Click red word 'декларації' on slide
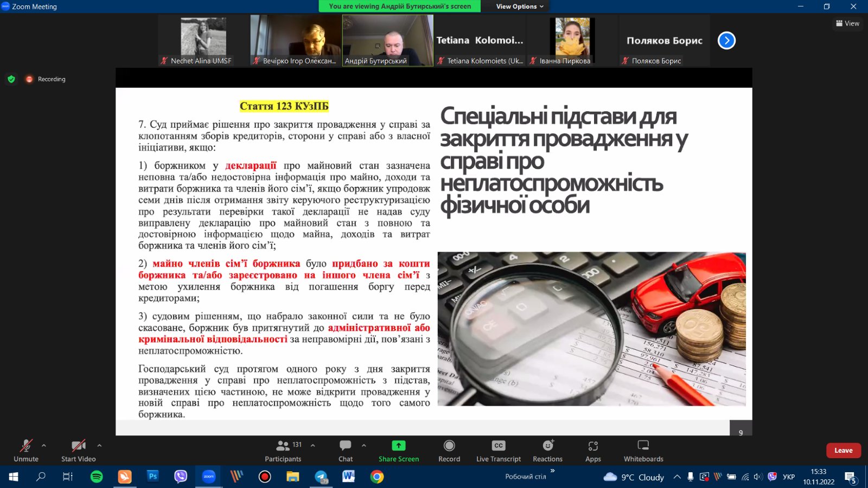This screenshot has width=868, height=488. 251,165
